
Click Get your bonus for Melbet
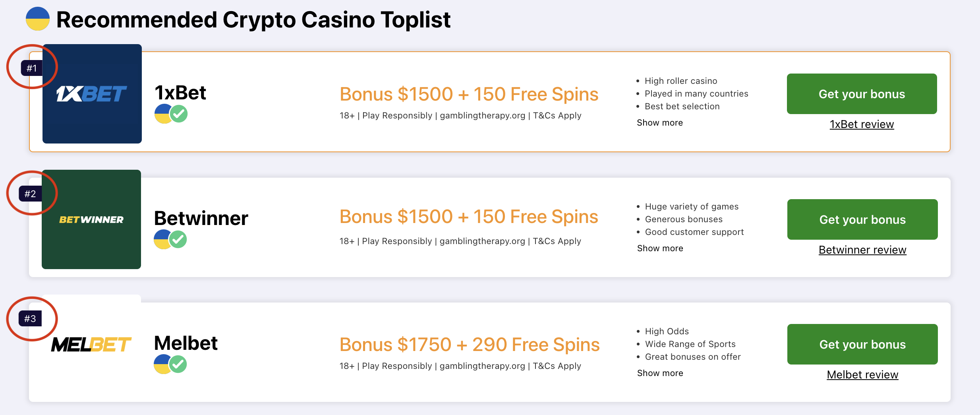pyautogui.click(x=862, y=344)
